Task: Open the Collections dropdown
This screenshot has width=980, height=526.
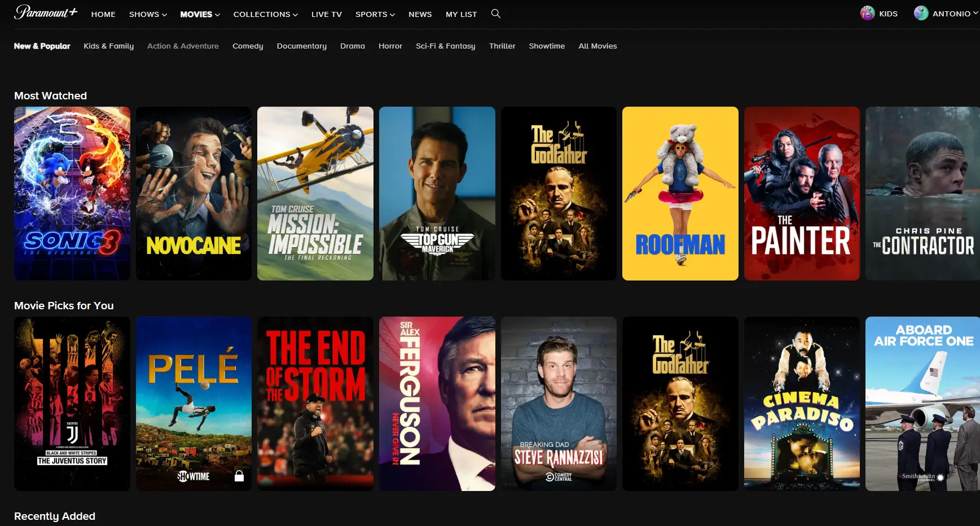Action: (266, 14)
